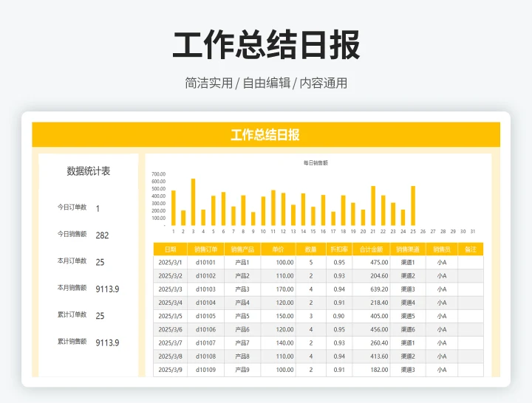Click the 数据统计表 panel heading

89,171
